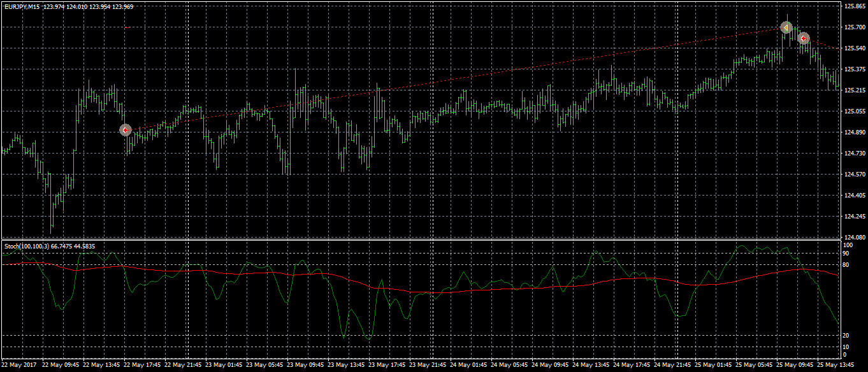Click the '25 May 01:45' time label
Viewport: 868px width, 372px height.
pos(714,366)
